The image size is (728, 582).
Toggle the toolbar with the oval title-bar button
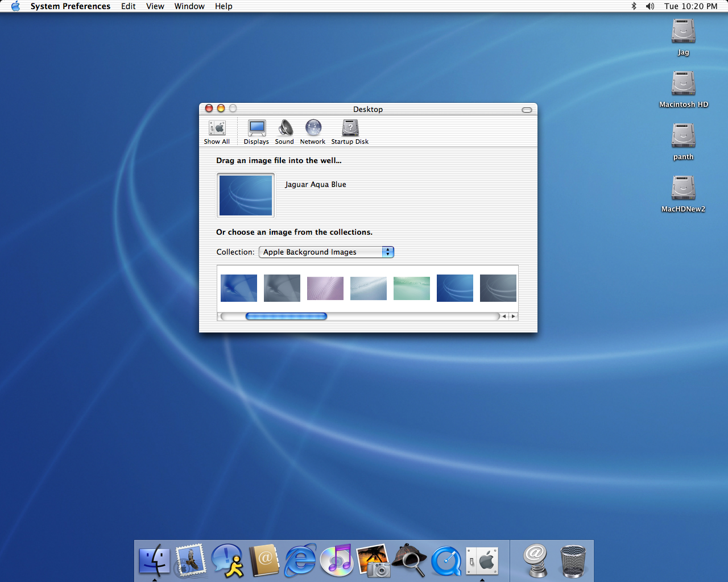[x=527, y=110]
